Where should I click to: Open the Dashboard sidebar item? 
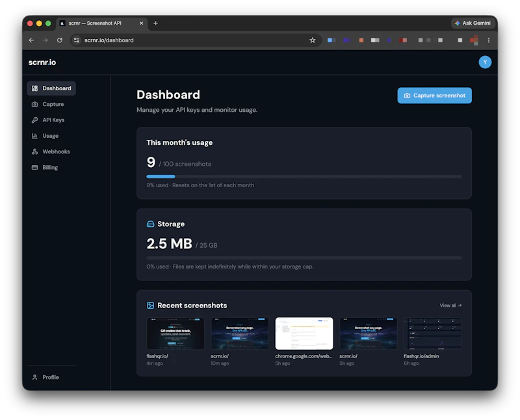[51, 88]
